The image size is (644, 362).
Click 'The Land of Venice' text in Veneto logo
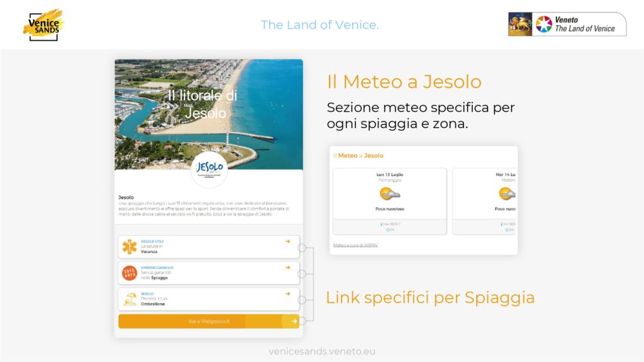585,29
